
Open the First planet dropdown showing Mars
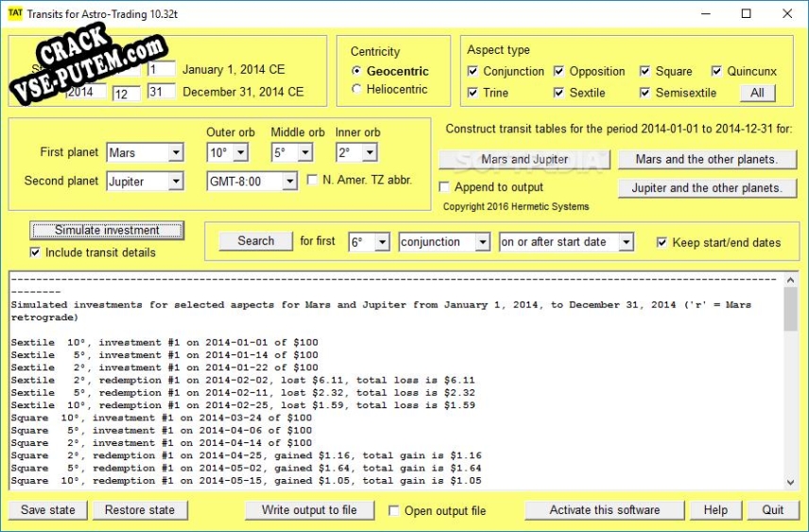tap(145, 153)
